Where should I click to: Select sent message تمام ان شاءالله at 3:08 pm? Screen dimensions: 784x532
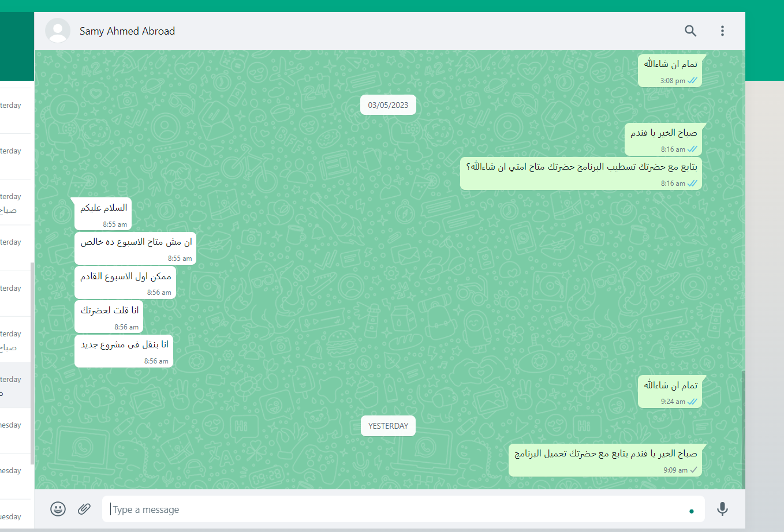tap(670, 70)
